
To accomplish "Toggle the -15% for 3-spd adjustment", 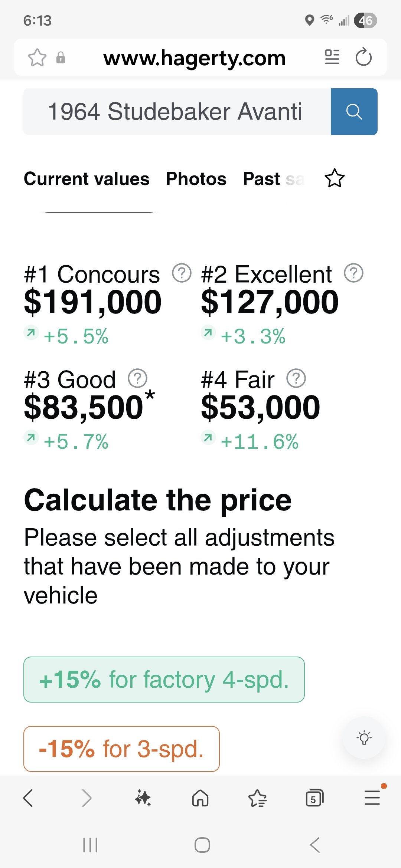I will tap(121, 749).
